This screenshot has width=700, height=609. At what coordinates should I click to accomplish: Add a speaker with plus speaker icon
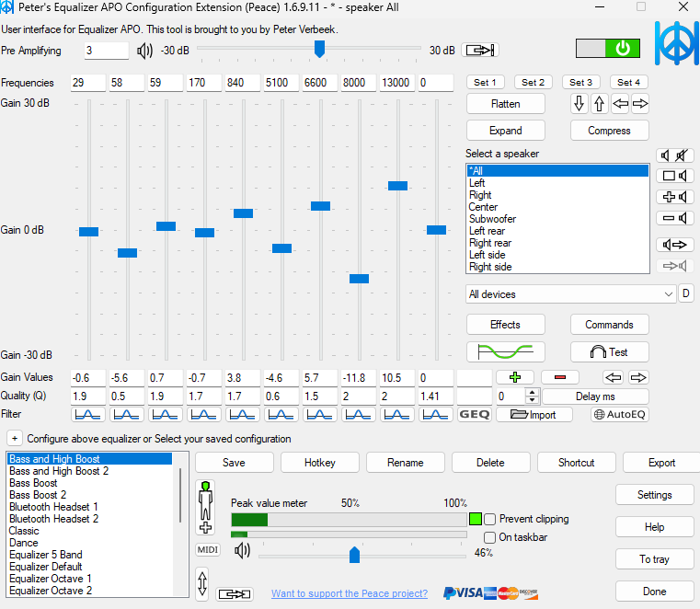[x=674, y=197]
